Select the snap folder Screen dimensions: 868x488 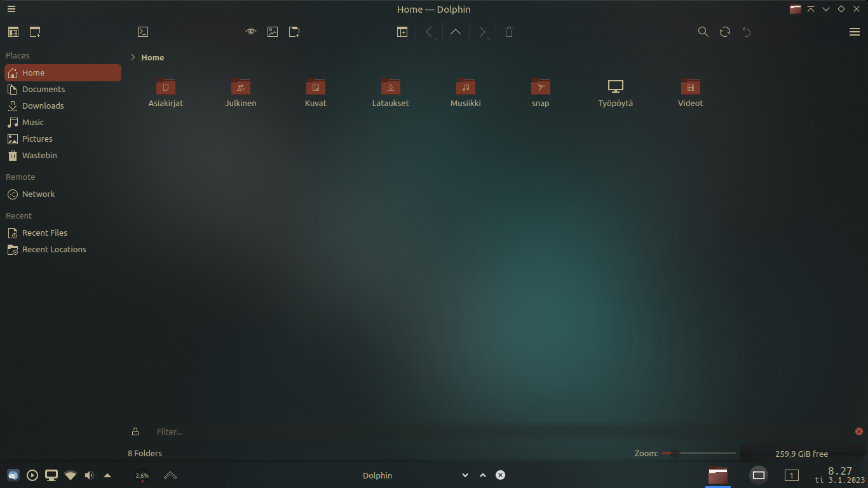click(x=541, y=93)
